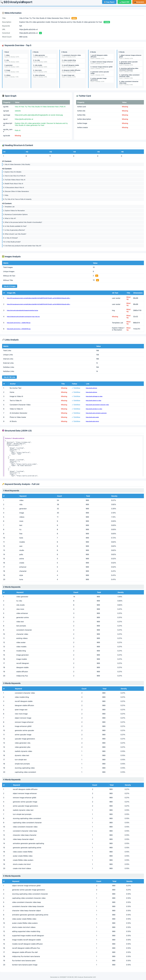The height and width of the screenshot is (980, 146).
Task: Click the Export CSV button
Action: coord(124,2)
